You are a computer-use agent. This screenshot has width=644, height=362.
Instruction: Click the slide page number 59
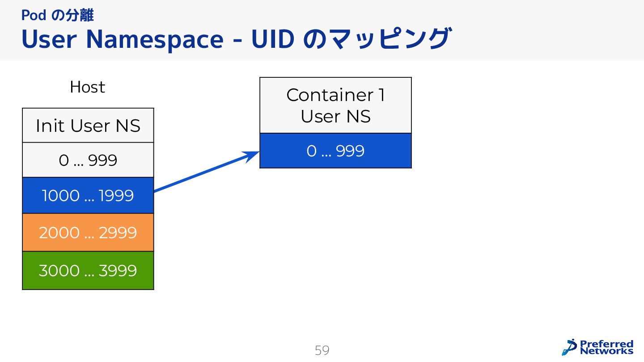[x=322, y=350]
